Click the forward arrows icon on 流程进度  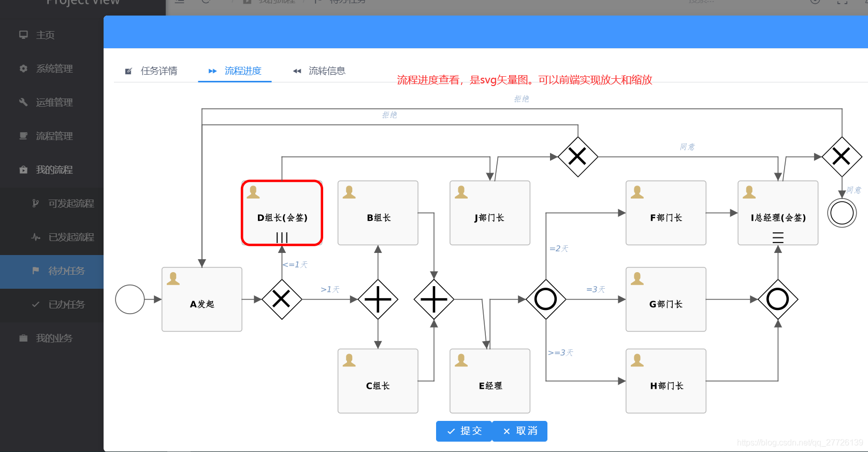pyautogui.click(x=212, y=71)
